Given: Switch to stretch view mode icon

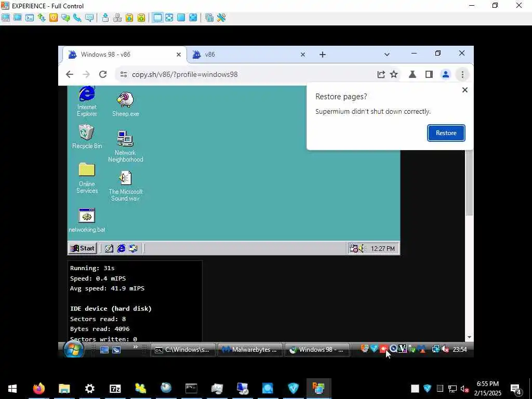Looking at the screenshot, I should click(181, 18).
